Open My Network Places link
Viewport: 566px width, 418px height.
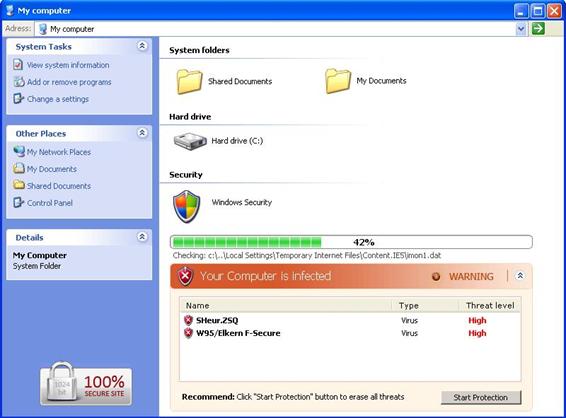pos(58,152)
